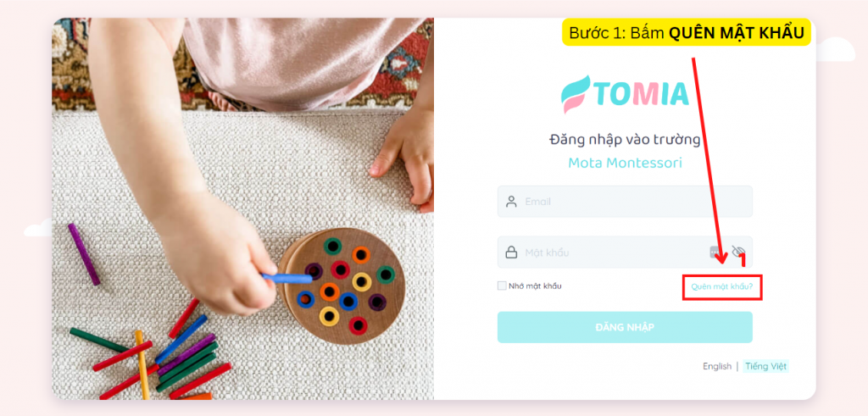Click the red number 1 annotation
The height and width of the screenshot is (416, 868).
point(743,261)
